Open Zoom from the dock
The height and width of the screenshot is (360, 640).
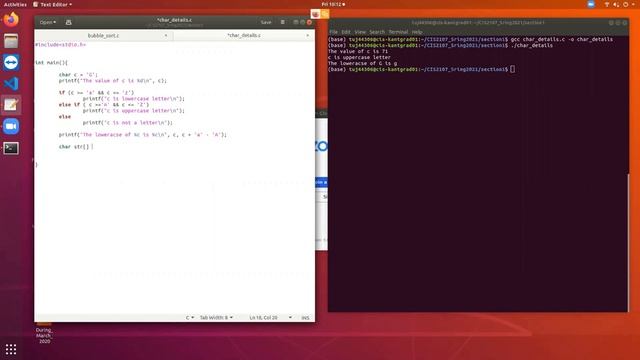(11, 127)
